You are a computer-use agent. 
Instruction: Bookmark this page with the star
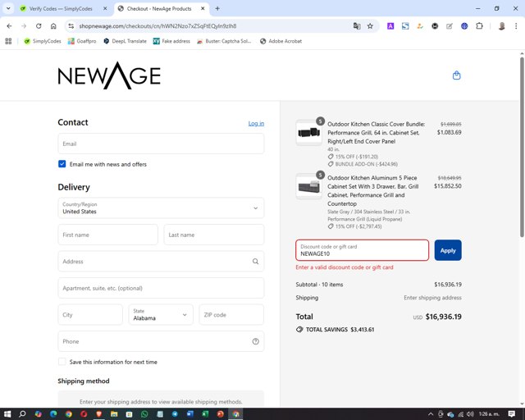[370, 26]
